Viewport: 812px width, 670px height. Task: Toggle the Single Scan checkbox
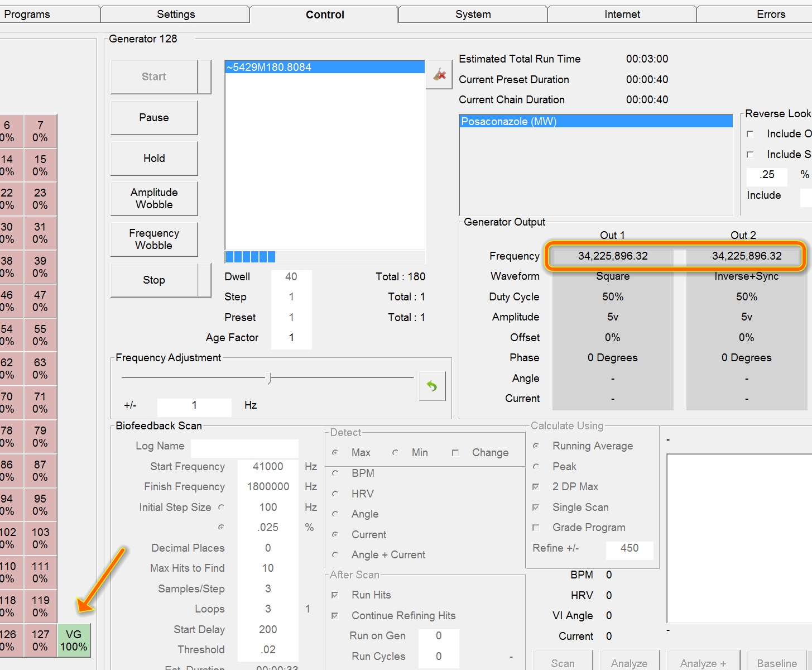[x=536, y=508]
